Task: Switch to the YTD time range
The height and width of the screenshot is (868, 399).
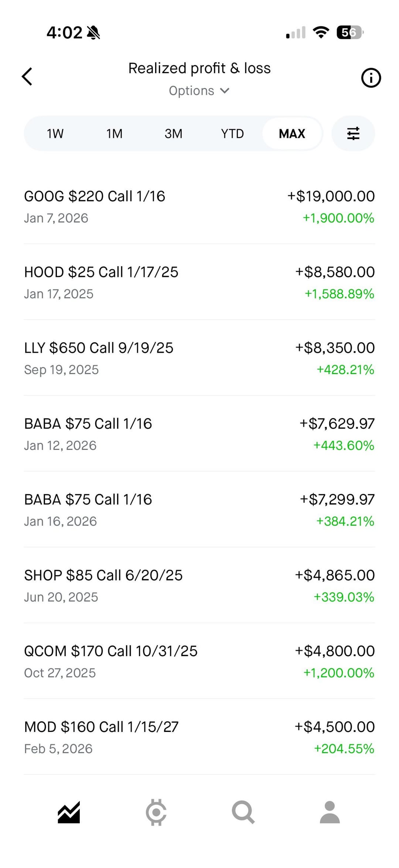Action: click(232, 133)
